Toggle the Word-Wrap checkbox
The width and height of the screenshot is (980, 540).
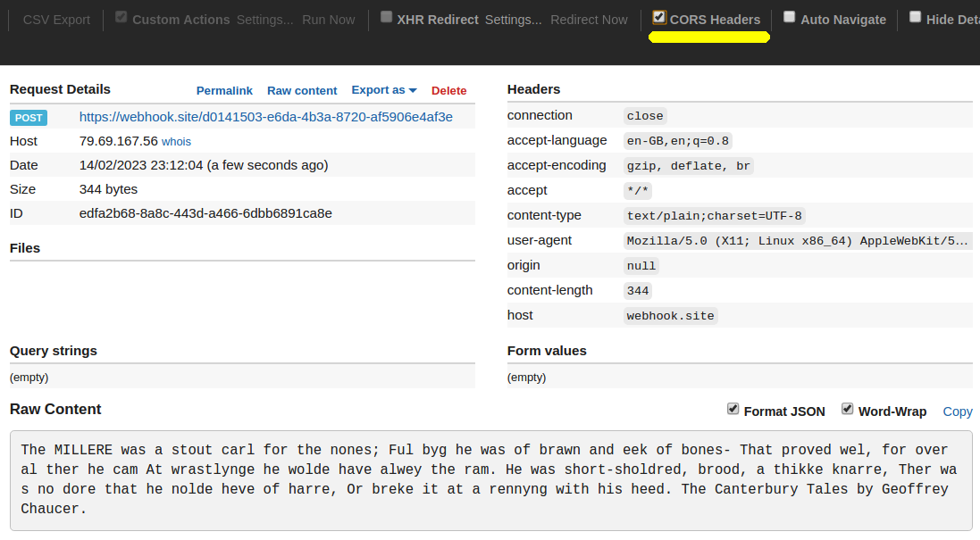click(x=848, y=409)
